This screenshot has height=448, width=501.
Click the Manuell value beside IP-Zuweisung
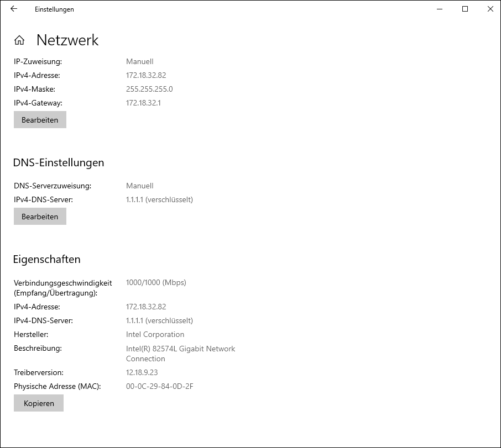(x=139, y=61)
